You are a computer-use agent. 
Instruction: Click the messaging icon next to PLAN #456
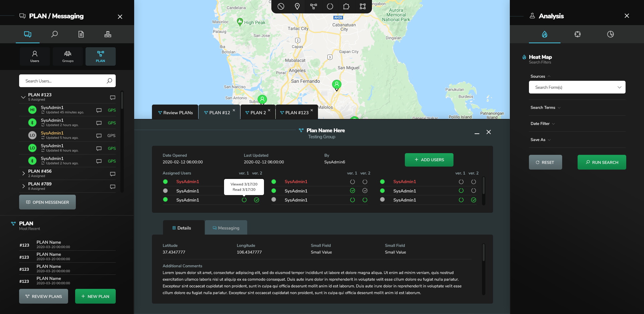[112, 174]
